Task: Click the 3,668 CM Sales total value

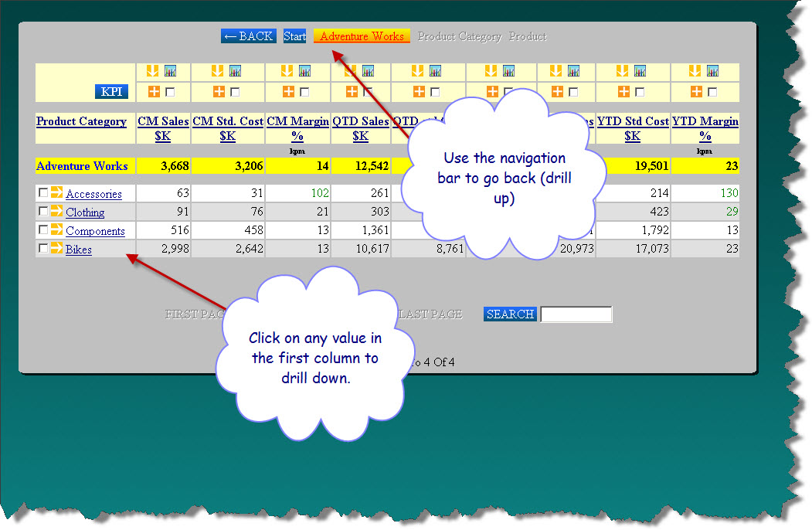Action: pyautogui.click(x=175, y=166)
